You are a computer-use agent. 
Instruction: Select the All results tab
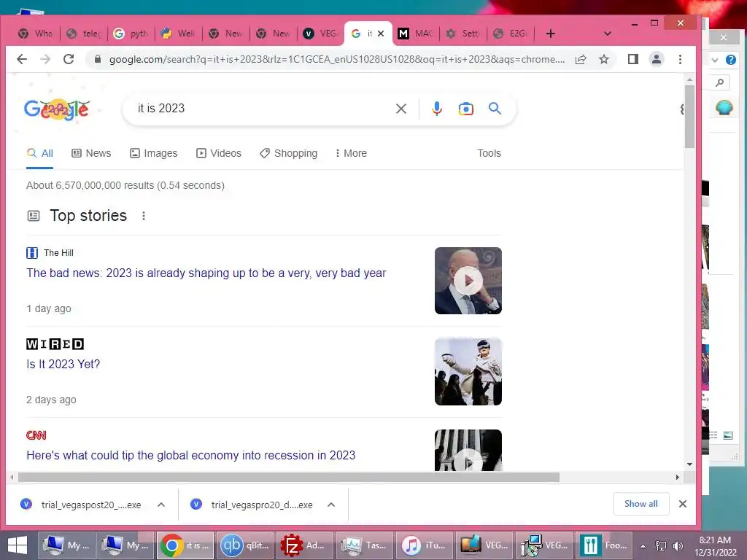(x=40, y=153)
